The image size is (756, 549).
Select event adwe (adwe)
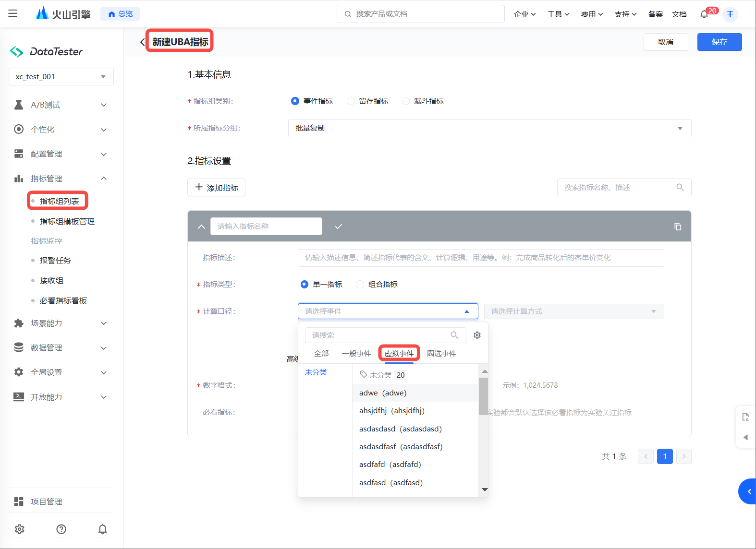tap(415, 393)
